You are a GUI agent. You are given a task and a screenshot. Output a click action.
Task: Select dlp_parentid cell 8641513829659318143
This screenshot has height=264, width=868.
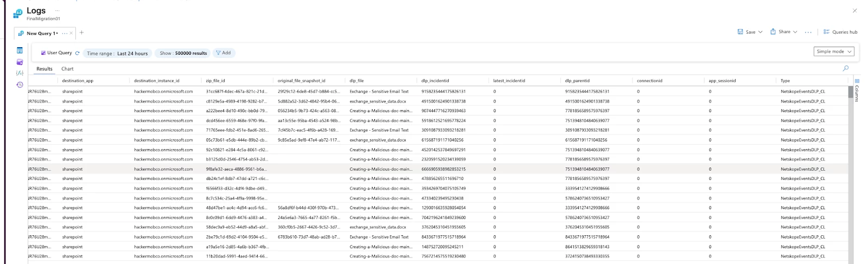[587, 247]
